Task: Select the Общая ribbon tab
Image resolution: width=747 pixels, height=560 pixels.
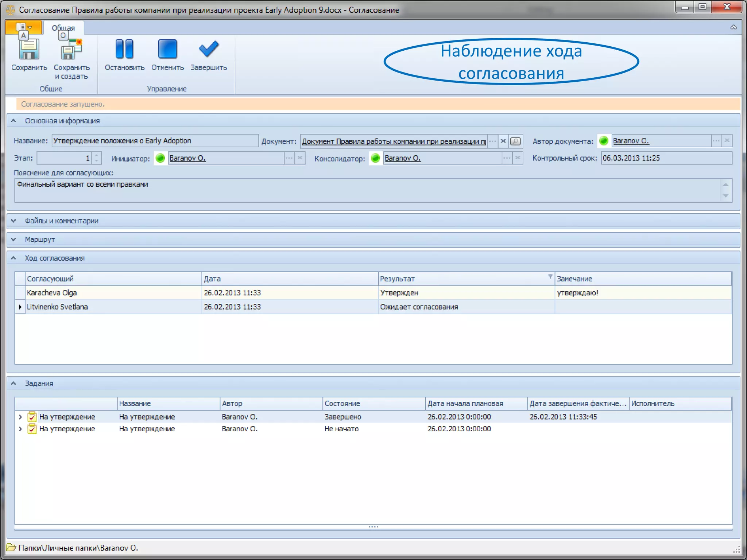Action: [x=63, y=28]
